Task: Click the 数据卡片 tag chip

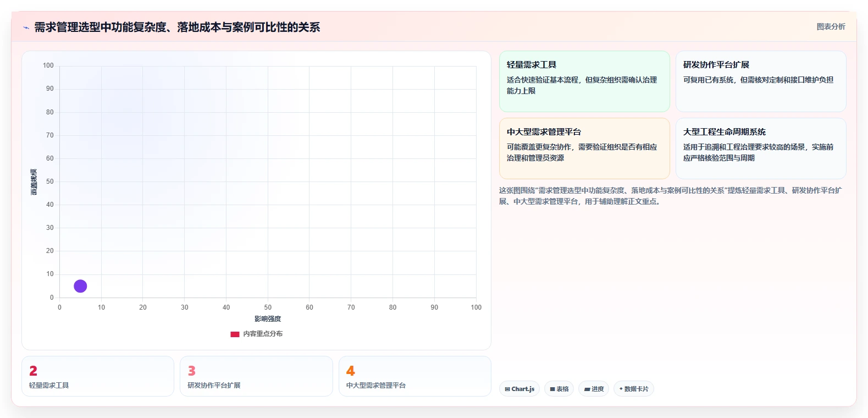Action: (634, 389)
